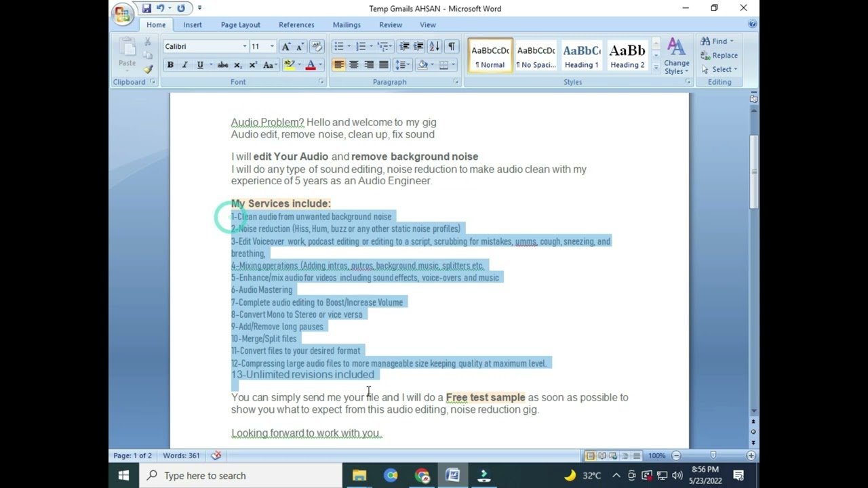
Task: Click the Words: 361 counter
Action: (x=181, y=455)
